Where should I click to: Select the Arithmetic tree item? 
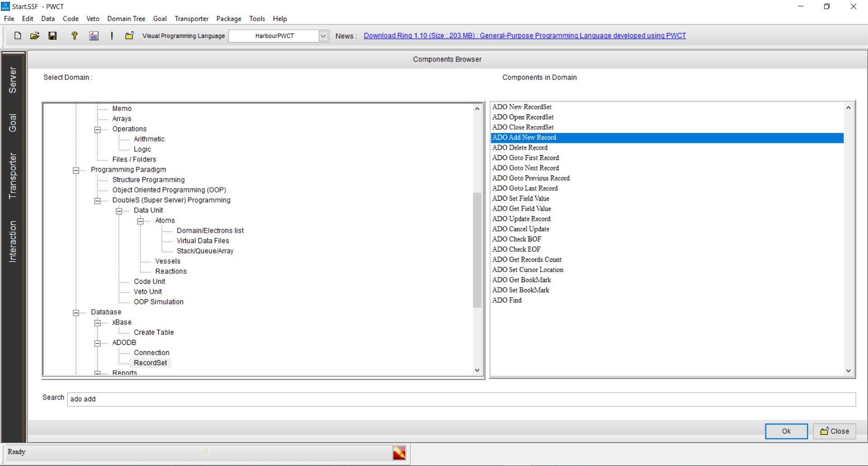[149, 139]
